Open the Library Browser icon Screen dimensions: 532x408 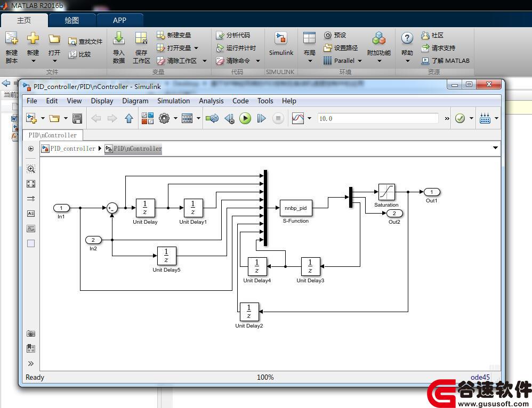click(148, 118)
